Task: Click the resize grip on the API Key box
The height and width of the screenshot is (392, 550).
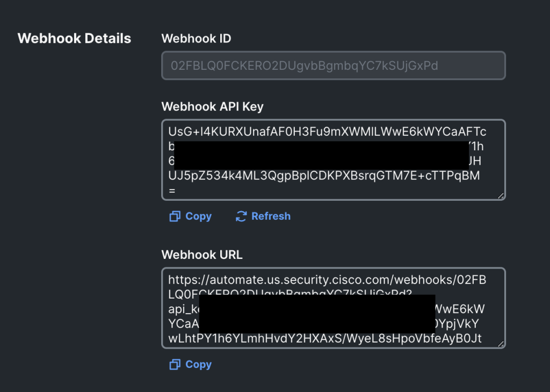Action: click(501, 194)
